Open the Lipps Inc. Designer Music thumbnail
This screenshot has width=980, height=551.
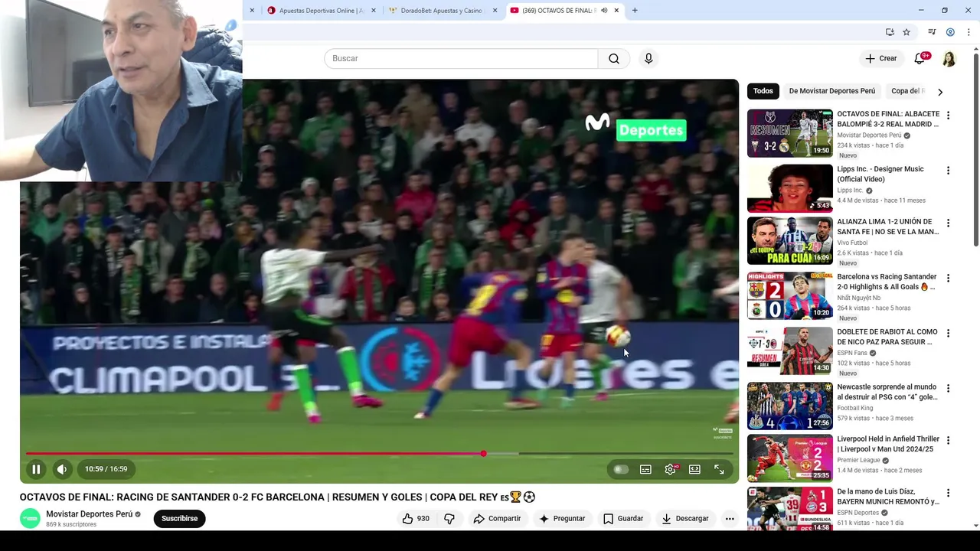789,188
